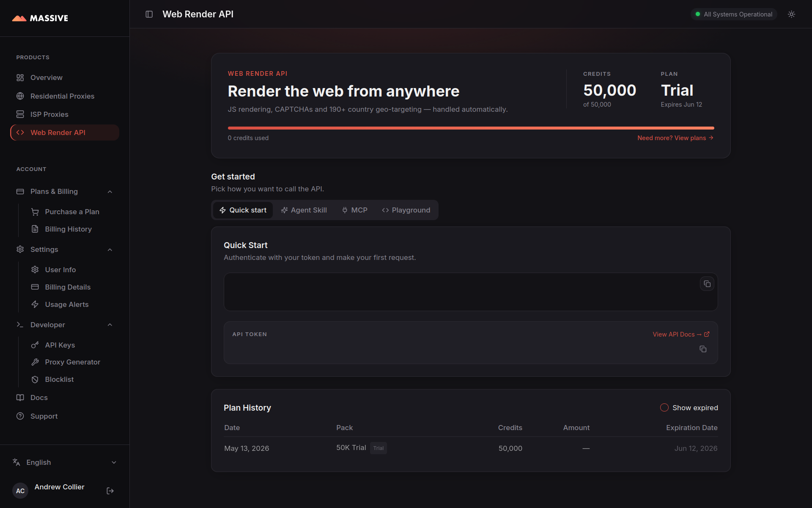Collapse the Plans & Billing section chevron
This screenshot has height=508, width=812.
[x=110, y=192]
